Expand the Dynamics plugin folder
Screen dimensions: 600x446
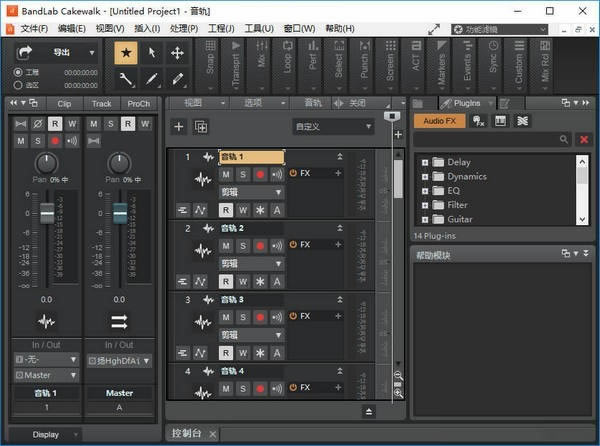click(425, 177)
